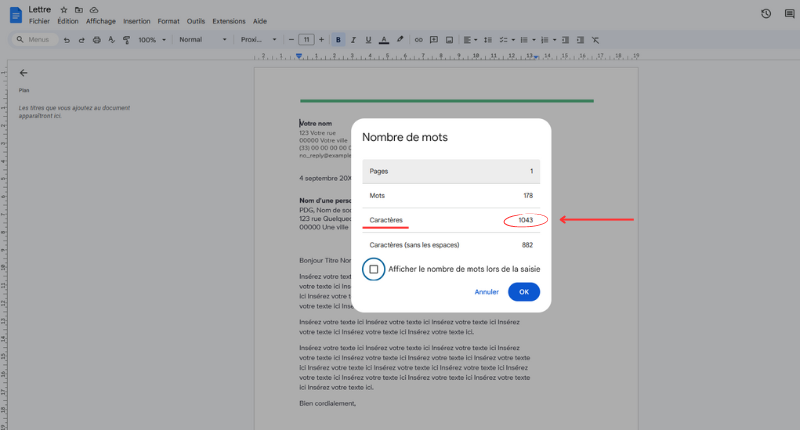Open the 100% zoom dropdown
Viewport: 800px width, 430px height.
152,40
